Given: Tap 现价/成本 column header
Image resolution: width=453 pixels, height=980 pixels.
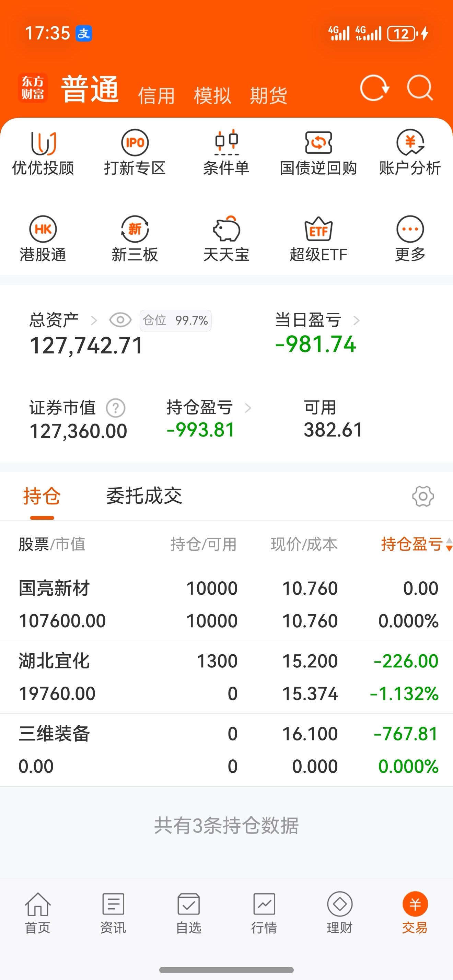Looking at the screenshot, I should (304, 544).
